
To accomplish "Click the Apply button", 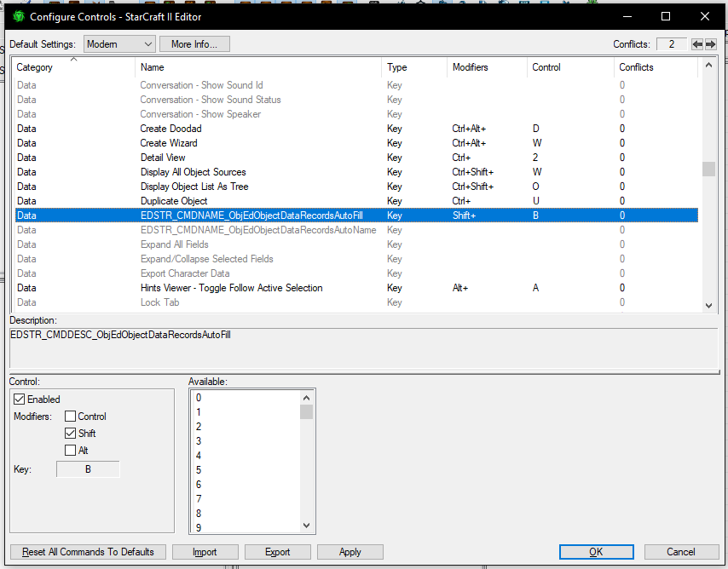I will [350, 552].
